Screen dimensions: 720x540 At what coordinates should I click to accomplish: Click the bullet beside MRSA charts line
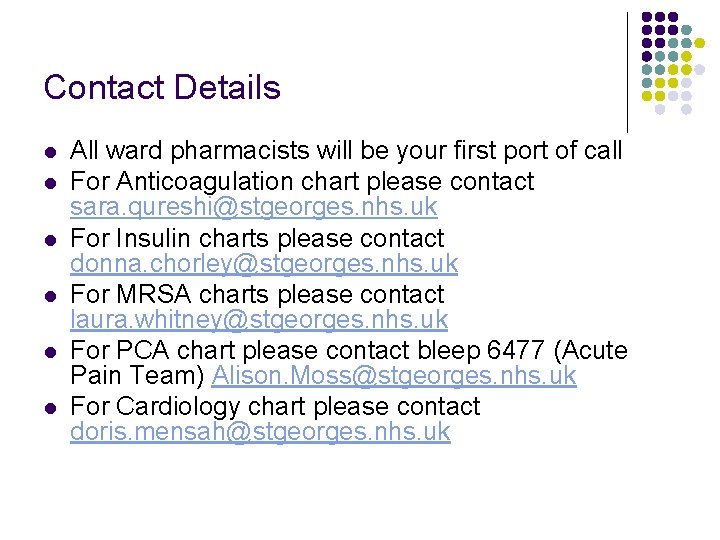point(50,295)
